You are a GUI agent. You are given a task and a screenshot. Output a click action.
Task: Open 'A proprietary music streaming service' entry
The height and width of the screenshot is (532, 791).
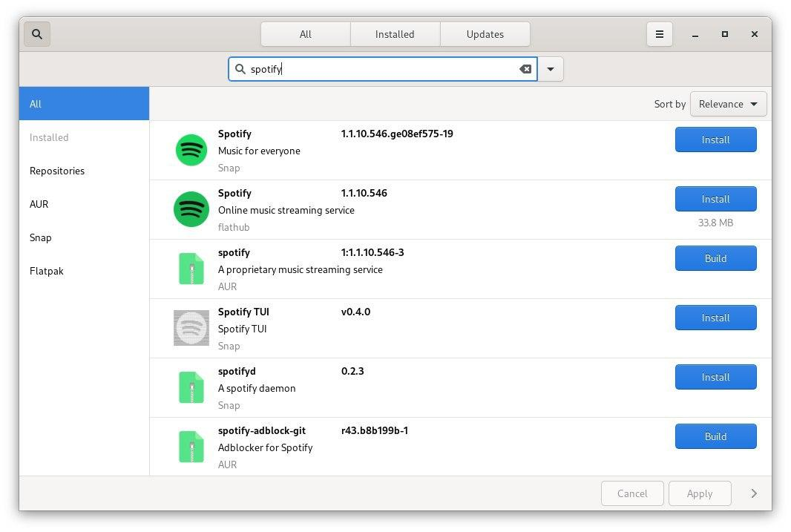point(461,269)
